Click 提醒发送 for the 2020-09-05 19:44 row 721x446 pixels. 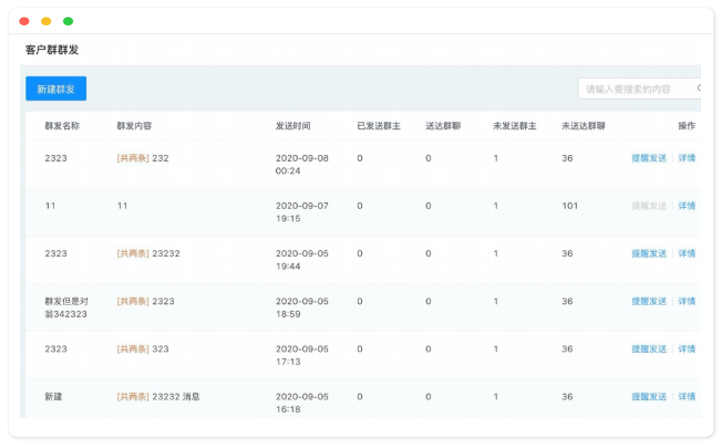[648, 254]
